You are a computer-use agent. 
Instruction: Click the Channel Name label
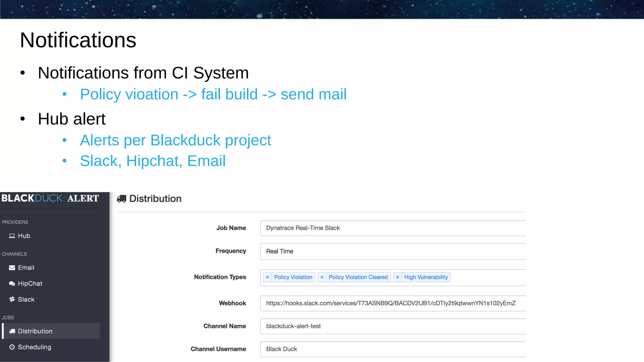tap(225, 326)
